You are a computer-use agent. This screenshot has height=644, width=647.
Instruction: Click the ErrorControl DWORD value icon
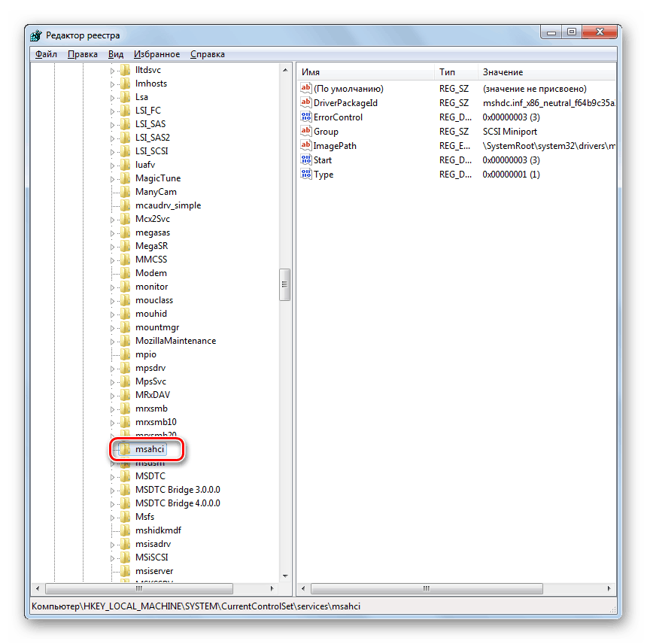coord(305,117)
